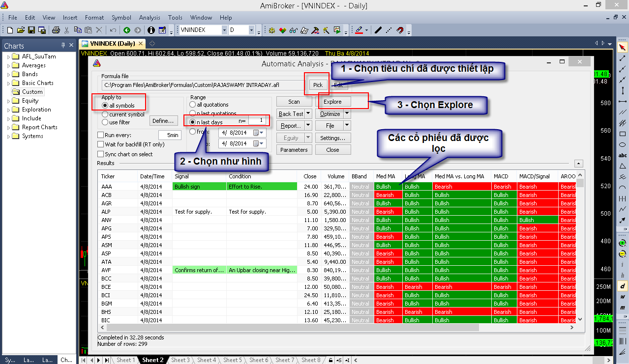This screenshot has width=629, height=364.
Task: Open the 'D' interval dropdown
Action: point(251,30)
